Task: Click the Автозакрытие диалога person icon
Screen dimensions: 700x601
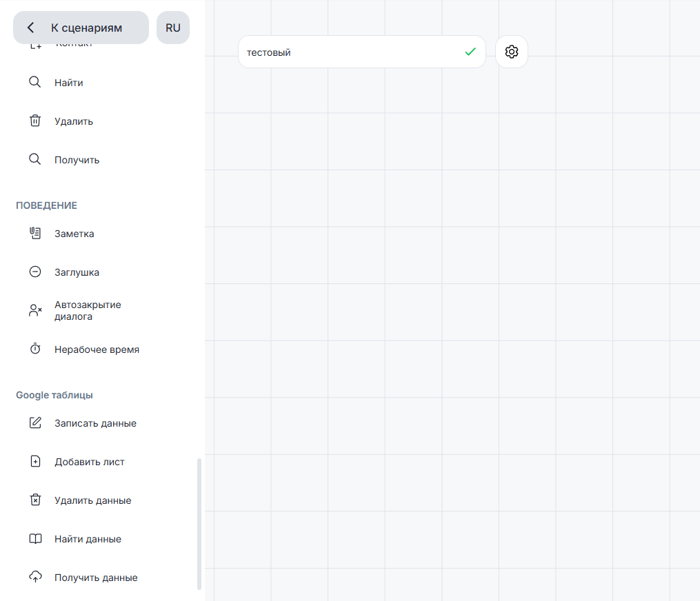Action: [x=35, y=311]
